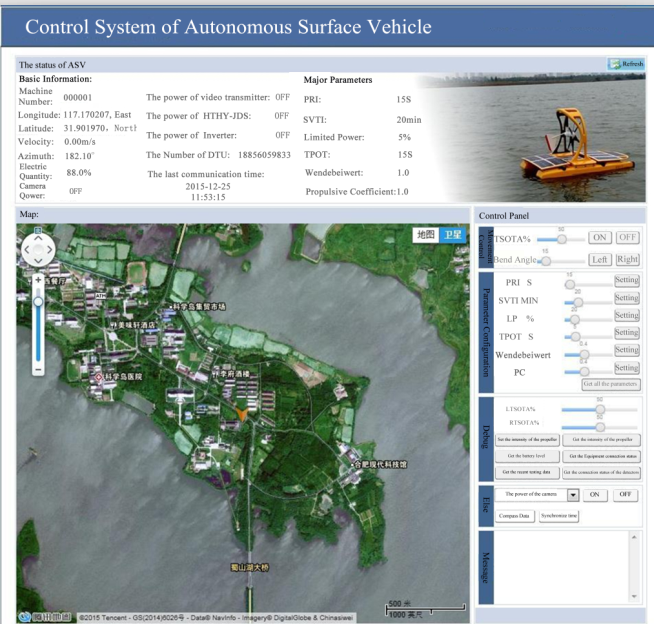This screenshot has width=654, height=624.
Task: Open the power of the camera dropdown
Action: 573,494
